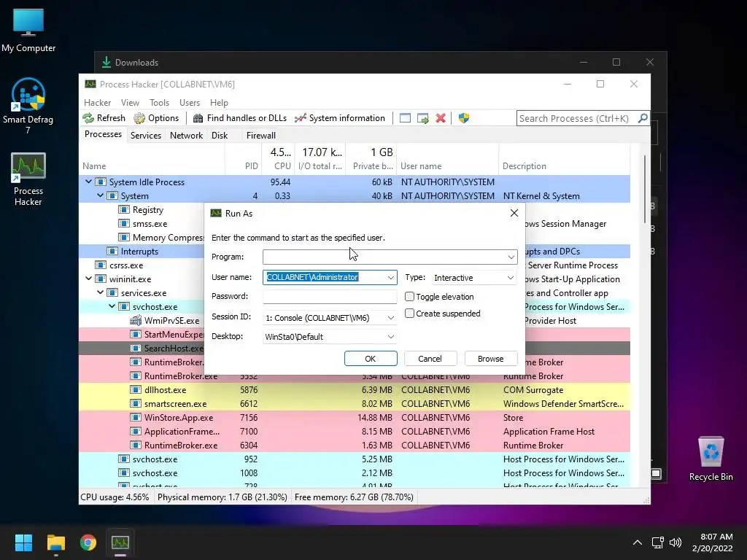747x560 pixels.
Task: Click Cancel in Run As dialog
Action: tap(430, 359)
